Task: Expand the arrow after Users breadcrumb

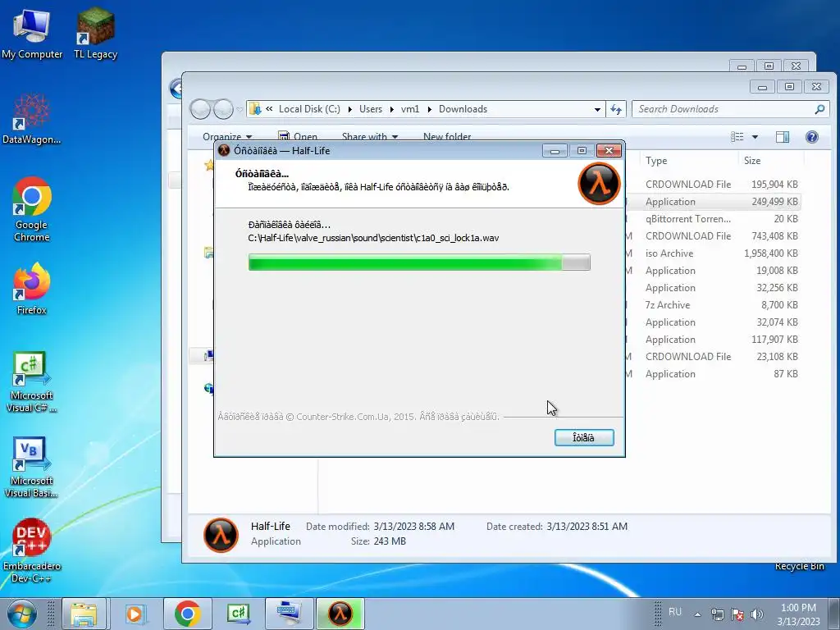Action: (x=391, y=109)
